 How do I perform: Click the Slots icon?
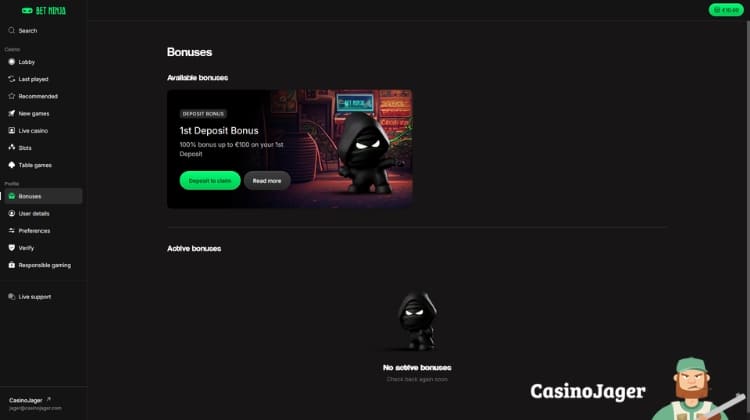click(11, 148)
